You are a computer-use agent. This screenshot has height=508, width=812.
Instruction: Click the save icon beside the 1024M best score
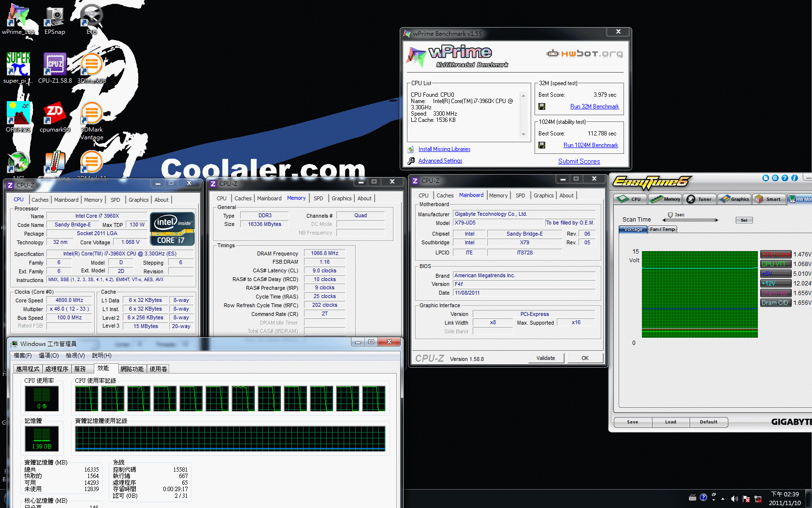(542, 145)
